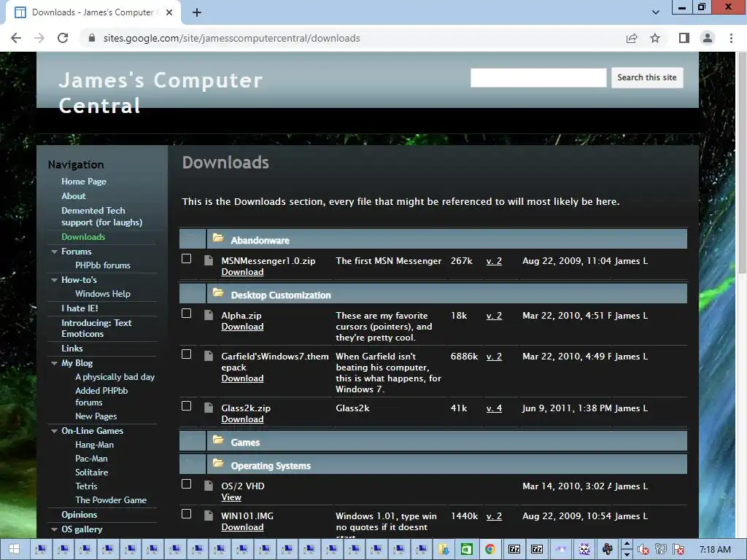Screen dimensions: 747x560
Task: Open a new browser tab
Action: point(197,12)
